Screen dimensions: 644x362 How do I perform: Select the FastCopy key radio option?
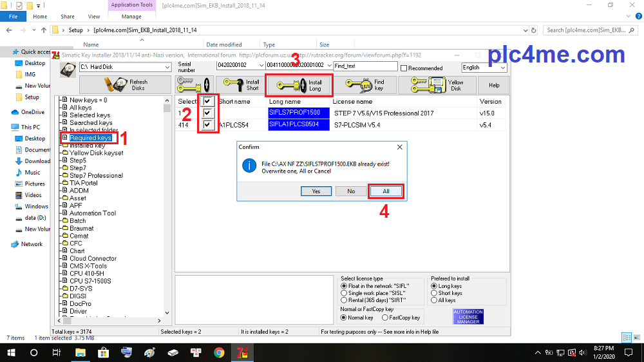click(x=385, y=318)
